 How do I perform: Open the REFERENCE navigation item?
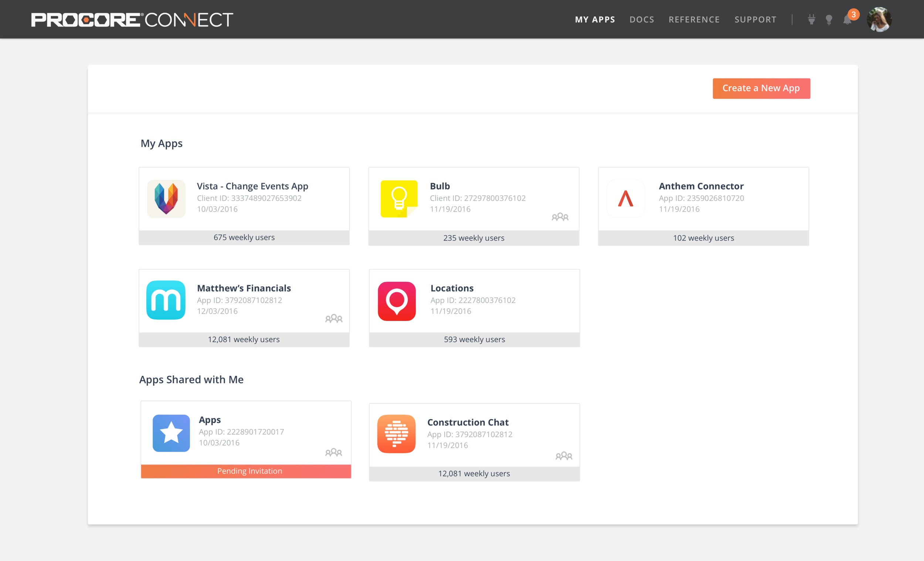tap(694, 20)
